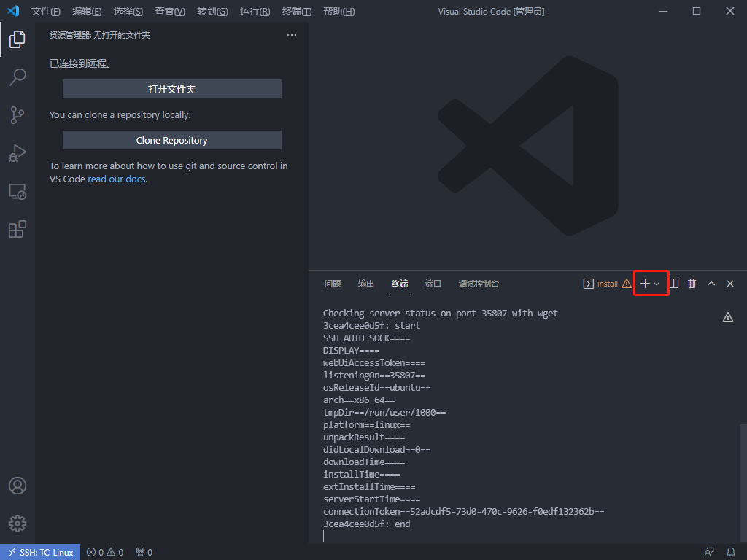Image resolution: width=747 pixels, height=560 pixels.
Task: Switch to the 端口 panel tab
Action: (x=433, y=284)
